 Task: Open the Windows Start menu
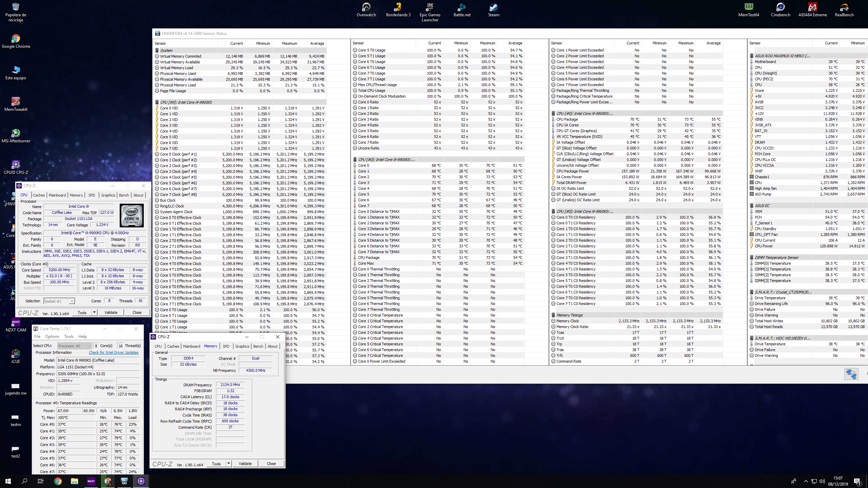coord(8,481)
